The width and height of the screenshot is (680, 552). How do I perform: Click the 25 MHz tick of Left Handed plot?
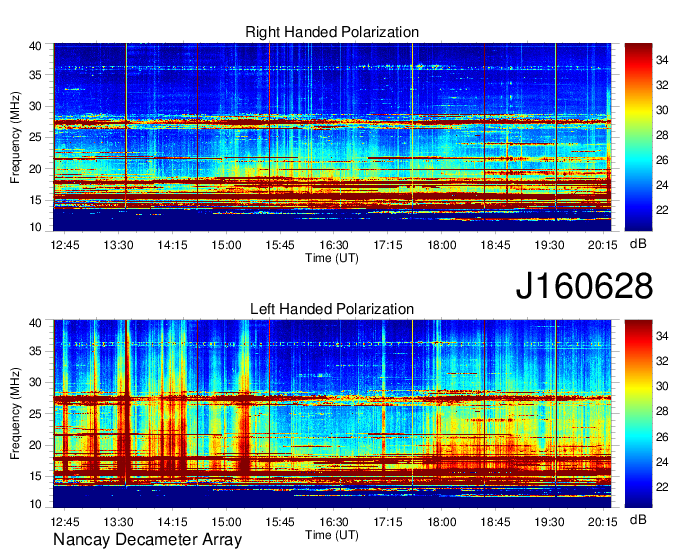[x=36, y=414]
